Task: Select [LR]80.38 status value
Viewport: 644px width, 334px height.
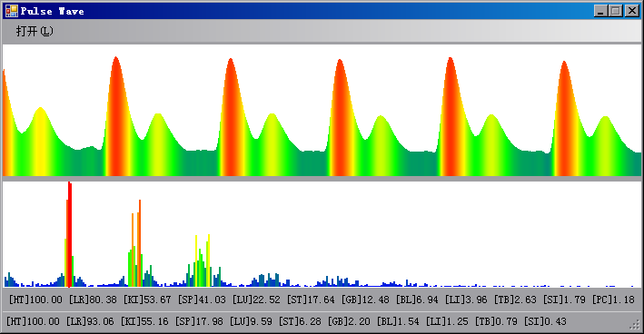Action: 93,300
